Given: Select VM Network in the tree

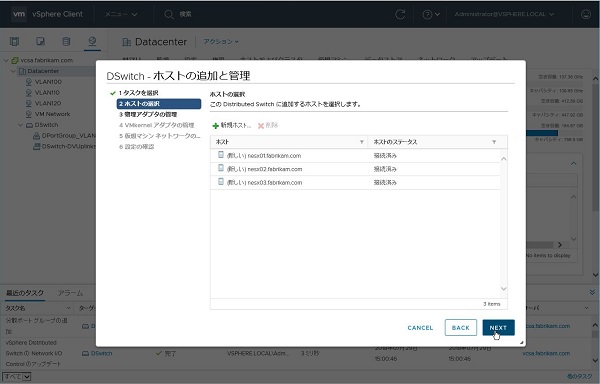Looking at the screenshot, I should pyautogui.click(x=52, y=114).
